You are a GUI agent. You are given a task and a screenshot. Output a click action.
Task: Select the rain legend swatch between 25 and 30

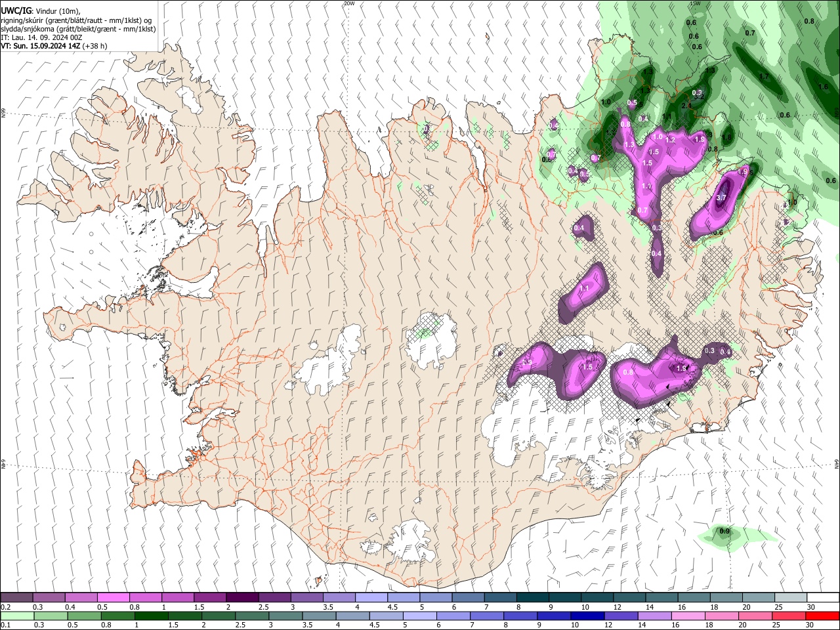788,616
